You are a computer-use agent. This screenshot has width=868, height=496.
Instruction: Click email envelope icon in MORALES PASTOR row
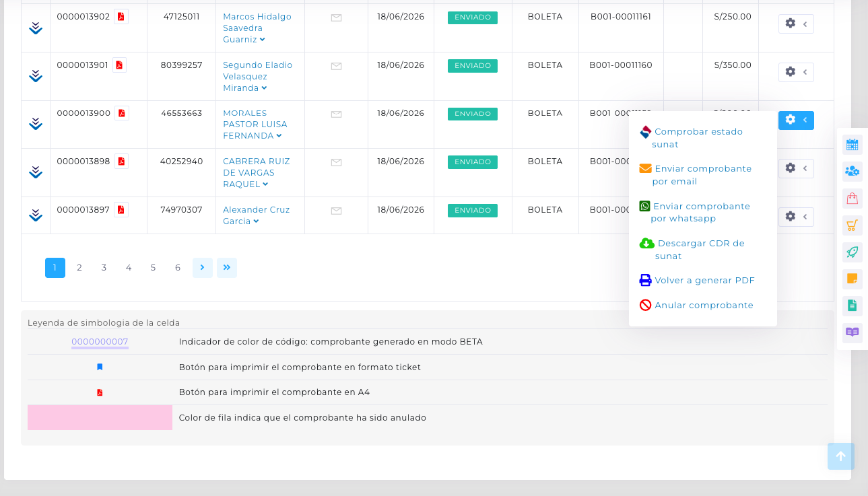point(336,114)
